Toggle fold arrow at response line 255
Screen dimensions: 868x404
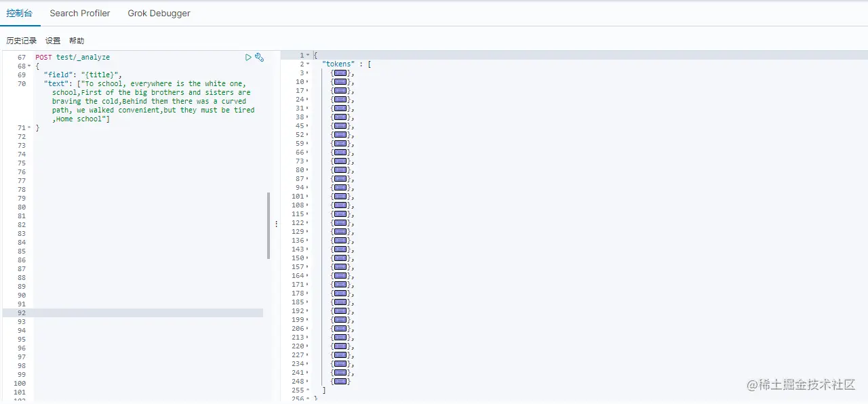(308, 390)
